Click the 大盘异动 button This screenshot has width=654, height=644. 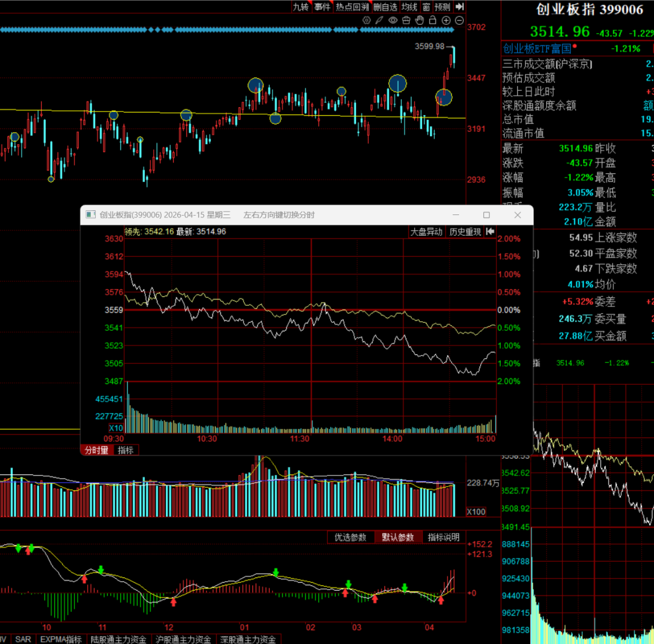(x=426, y=231)
